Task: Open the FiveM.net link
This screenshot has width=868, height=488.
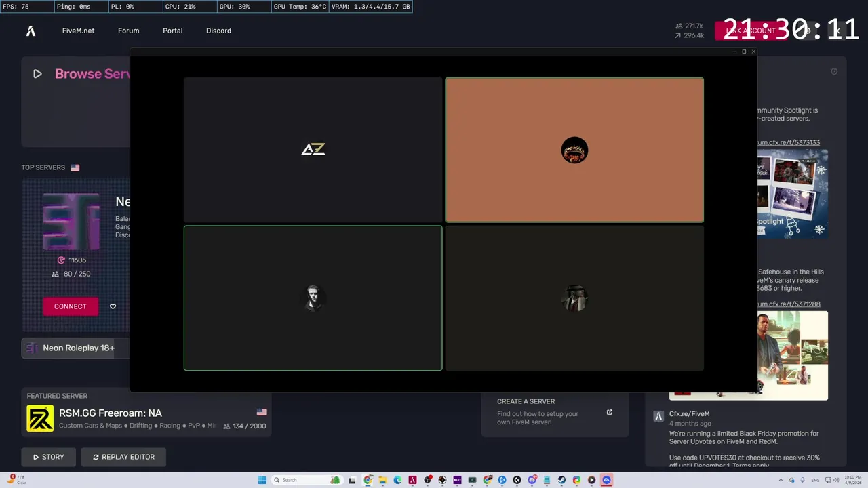Action: (78, 30)
